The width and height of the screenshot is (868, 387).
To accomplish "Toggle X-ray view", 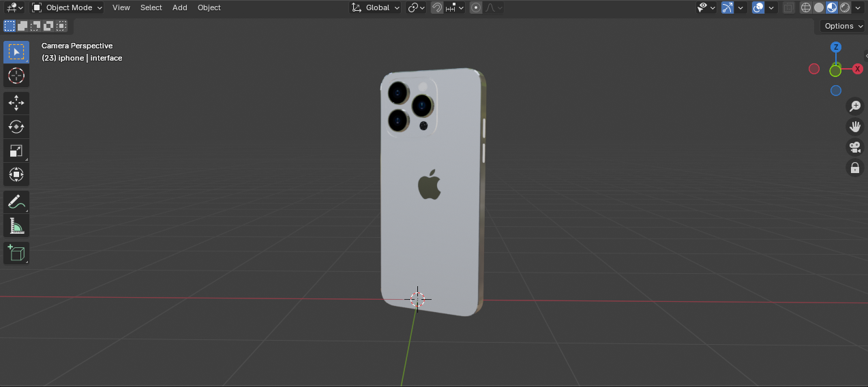I will click(789, 7).
